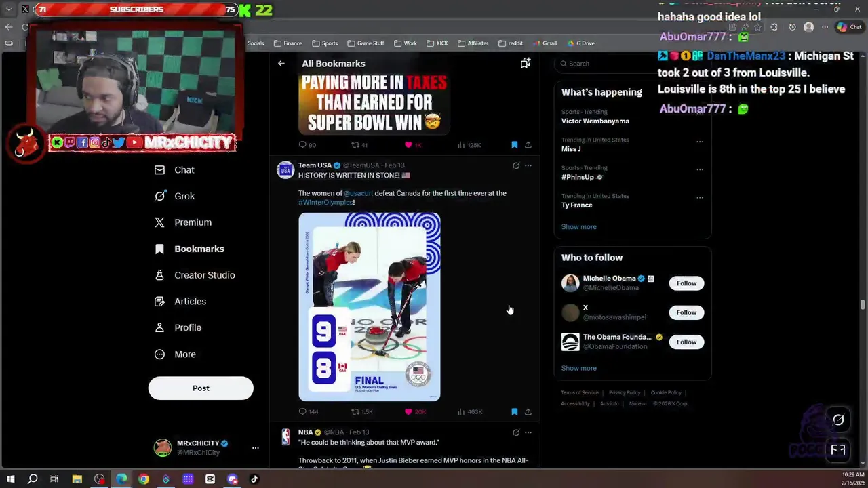The image size is (868, 488).
Task: Open options dots for Miss J trend
Action: 700,142
